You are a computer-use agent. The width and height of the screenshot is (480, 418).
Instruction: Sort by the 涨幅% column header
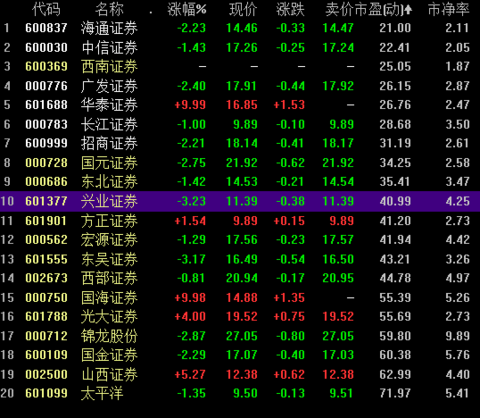point(187,9)
